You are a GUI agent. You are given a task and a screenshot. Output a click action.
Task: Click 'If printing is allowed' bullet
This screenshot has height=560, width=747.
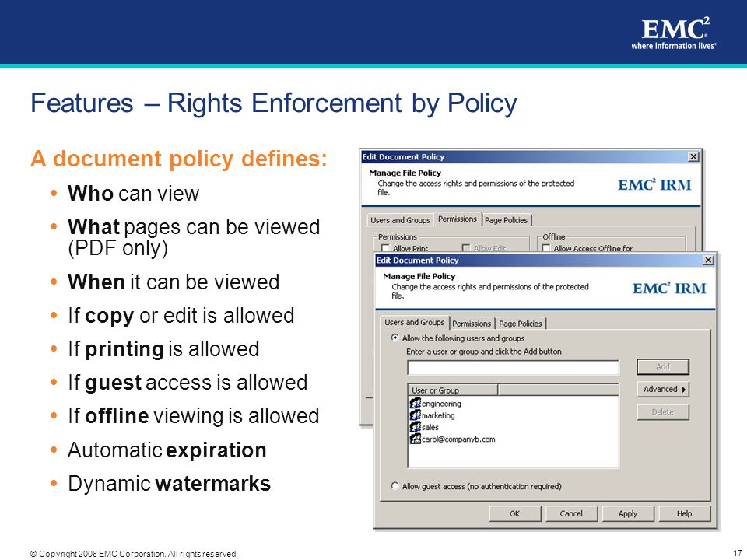click(163, 349)
